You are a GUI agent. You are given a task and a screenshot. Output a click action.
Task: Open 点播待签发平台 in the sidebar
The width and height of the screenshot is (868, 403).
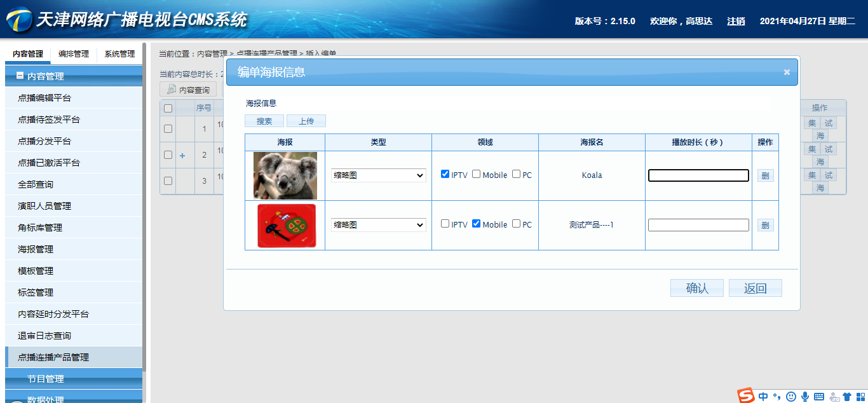pyautogui.click(x=74, y=120)
